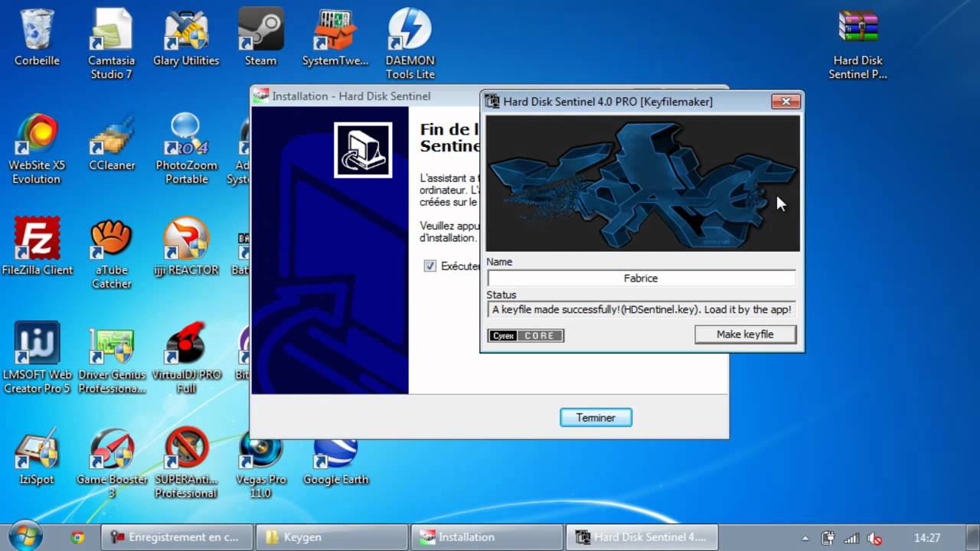This screenshot has width=980, height=551.
Task: Open CCleaner desktop shortcut
Action: [x=112, y=142]
